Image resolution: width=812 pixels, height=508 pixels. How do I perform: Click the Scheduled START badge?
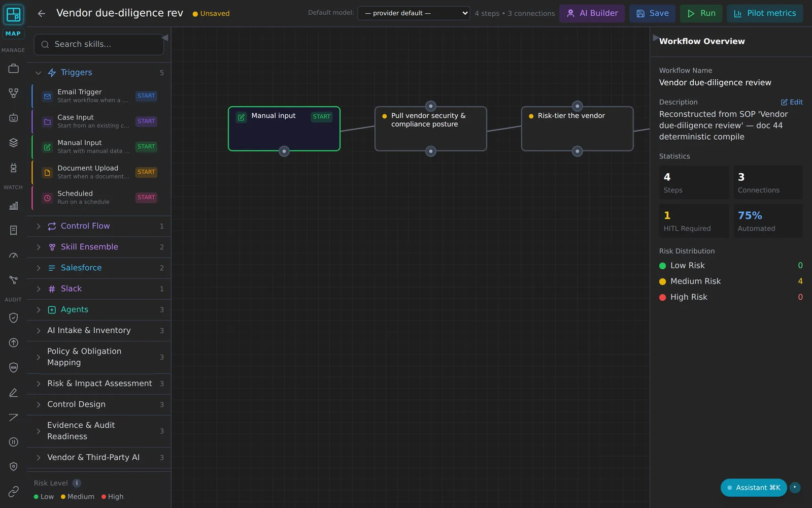(x=146, y=198)
